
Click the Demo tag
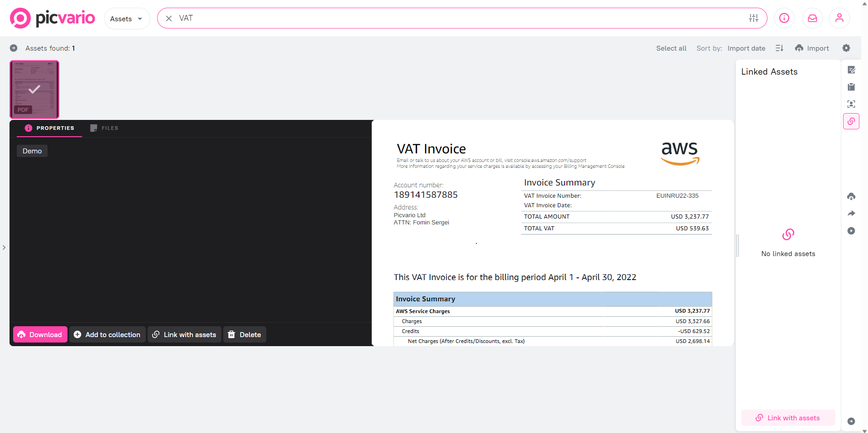tap(32, 151)
